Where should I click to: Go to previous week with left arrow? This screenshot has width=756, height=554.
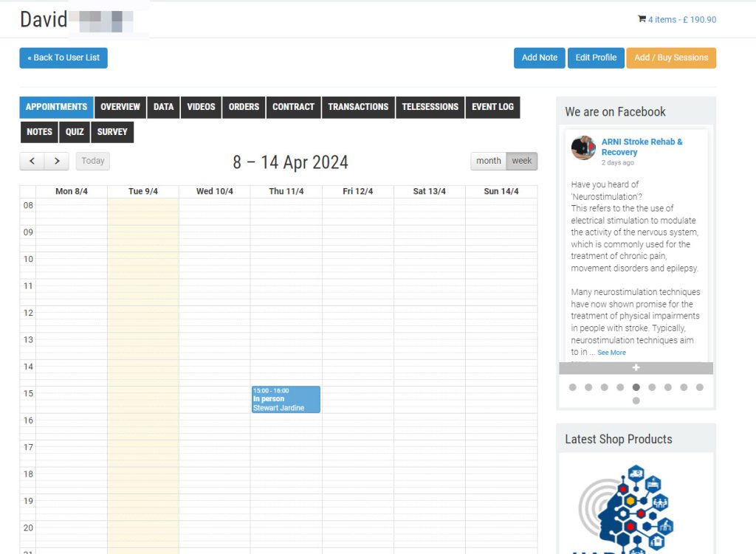(x=32, y=161)
